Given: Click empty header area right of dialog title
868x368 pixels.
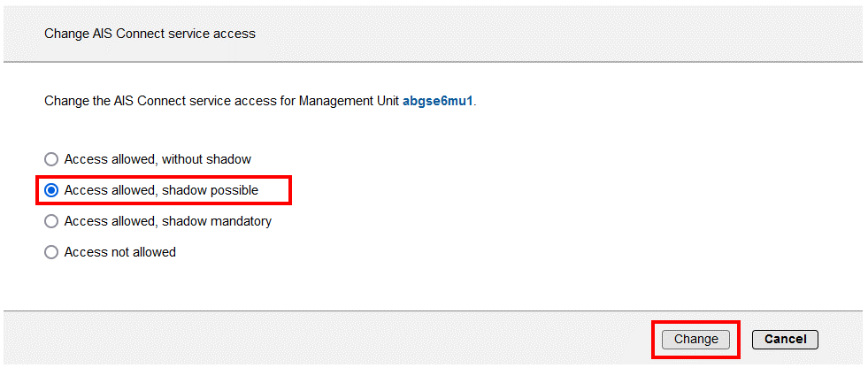Looking at the screenshot, I should (575, 34).
